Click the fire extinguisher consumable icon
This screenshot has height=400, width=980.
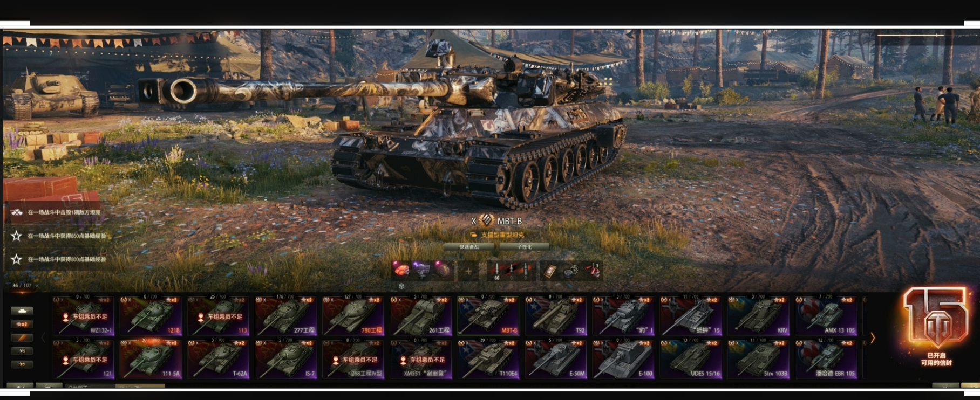[593, 271]
